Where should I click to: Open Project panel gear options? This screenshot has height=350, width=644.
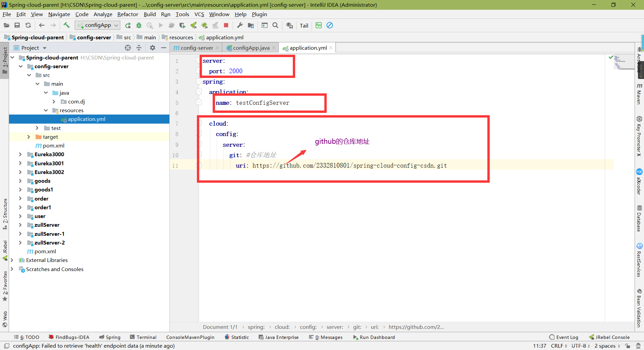point(153,48)
